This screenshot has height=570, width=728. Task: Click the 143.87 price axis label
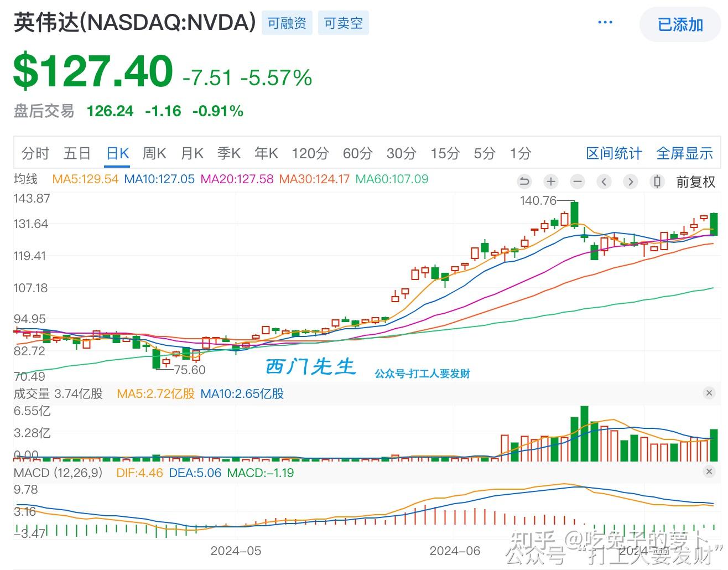(32, 198)
